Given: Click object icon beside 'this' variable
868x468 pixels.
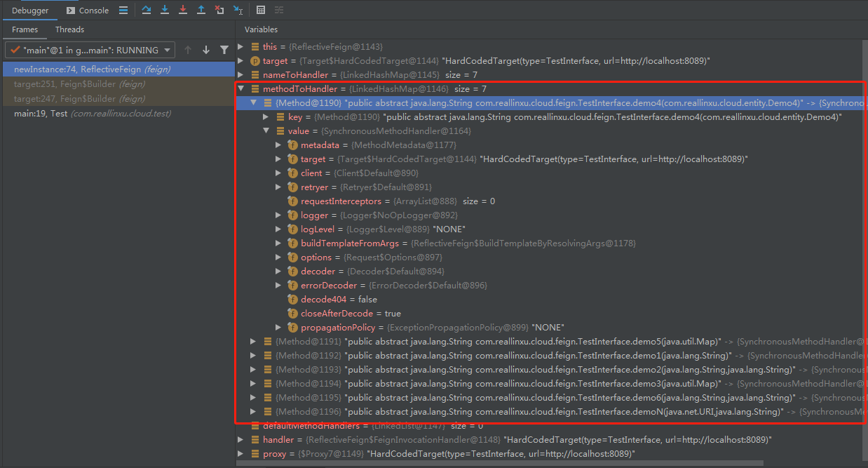Looking at the screenshot, I should (255, 47).
